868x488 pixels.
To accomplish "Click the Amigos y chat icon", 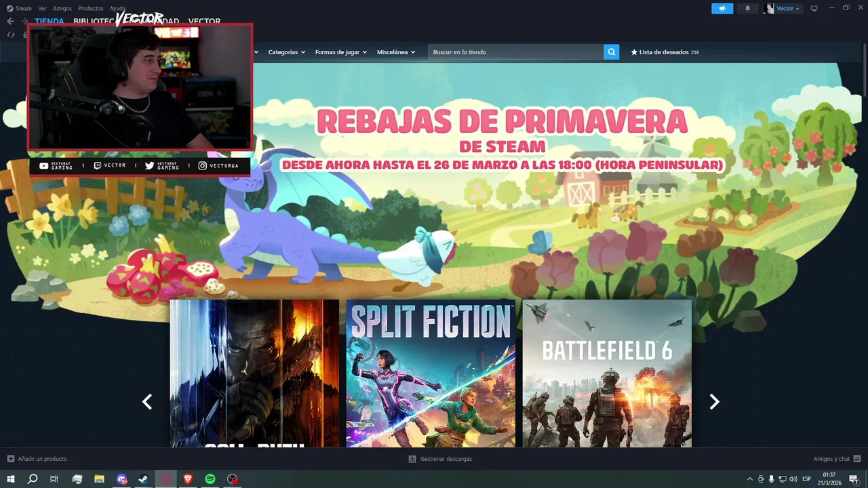I will (857, 459).
